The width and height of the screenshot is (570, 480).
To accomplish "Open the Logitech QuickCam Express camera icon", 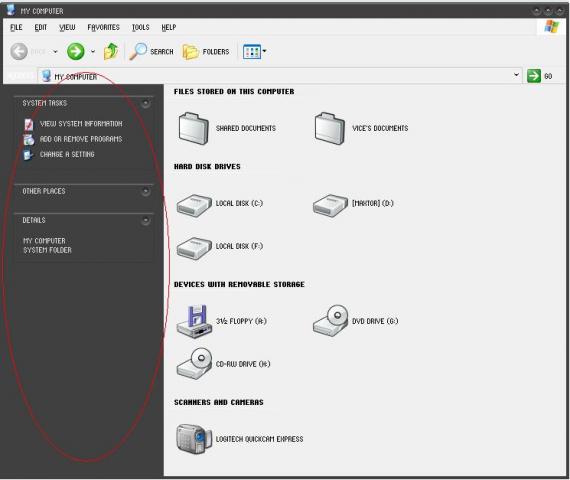I will 194,439.
